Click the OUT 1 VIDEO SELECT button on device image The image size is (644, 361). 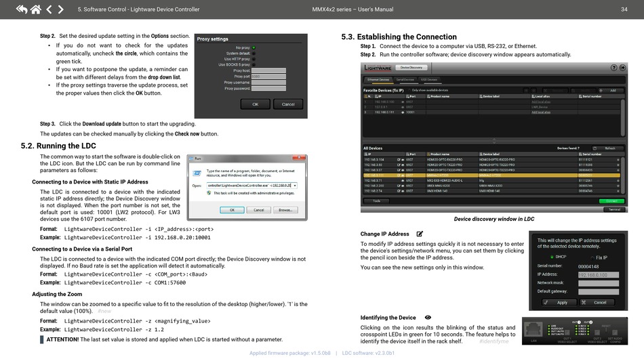point(567,333)
